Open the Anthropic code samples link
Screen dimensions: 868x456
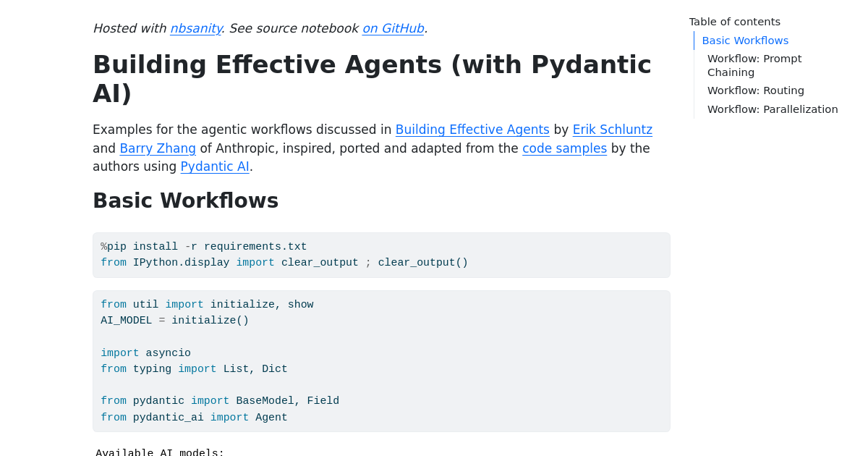pos(564,148)
